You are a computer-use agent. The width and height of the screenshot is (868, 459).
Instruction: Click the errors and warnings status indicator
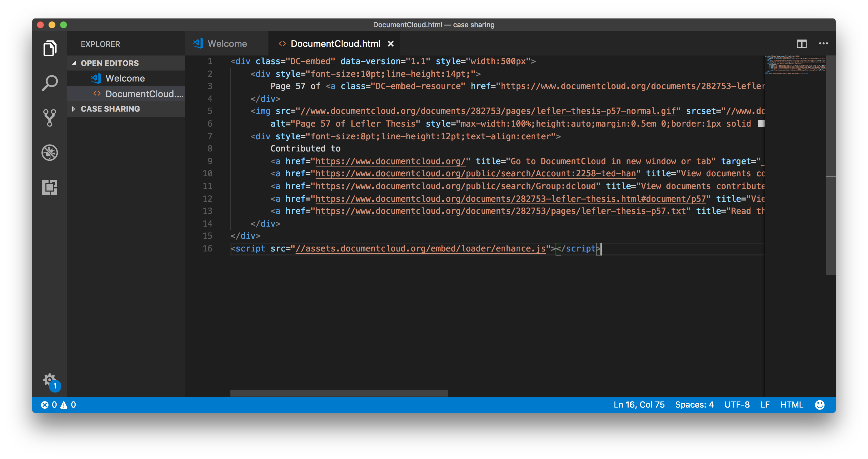[x=58, y=405]
